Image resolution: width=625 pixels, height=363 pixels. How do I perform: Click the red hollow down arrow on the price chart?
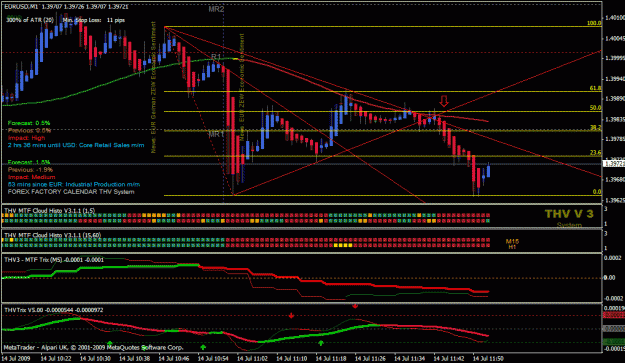click(x=444, y=101)
